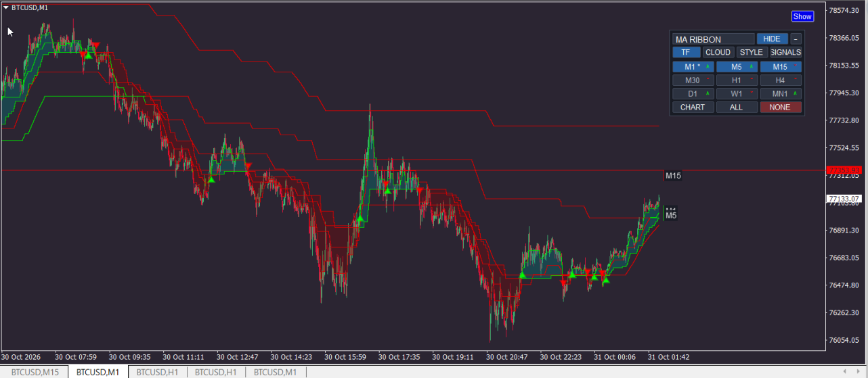The image size is (868, 378).
Task: Click the red NONE button
Action: (x=781, y=108)
